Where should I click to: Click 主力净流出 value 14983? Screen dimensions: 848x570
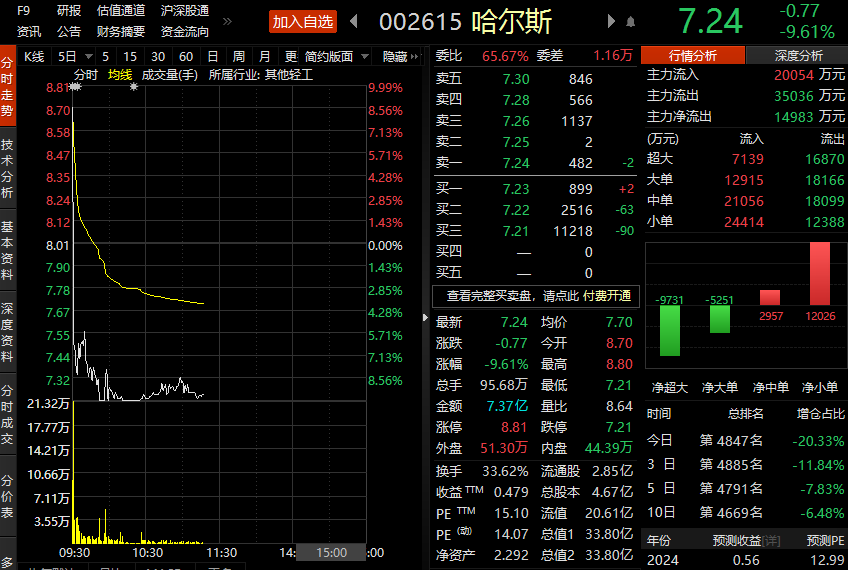[793, 117]
